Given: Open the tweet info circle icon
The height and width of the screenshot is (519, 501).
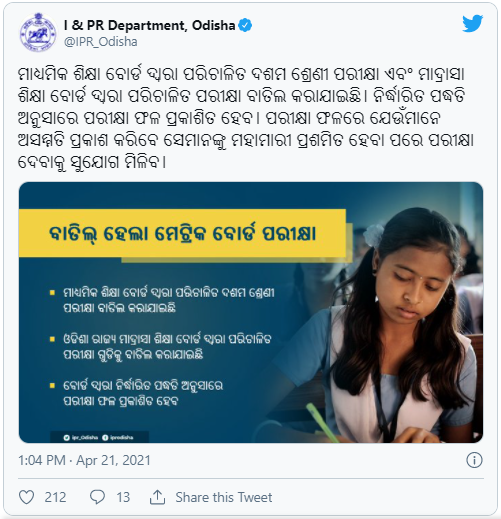Looking at the screenshot, I should [474, 460].
